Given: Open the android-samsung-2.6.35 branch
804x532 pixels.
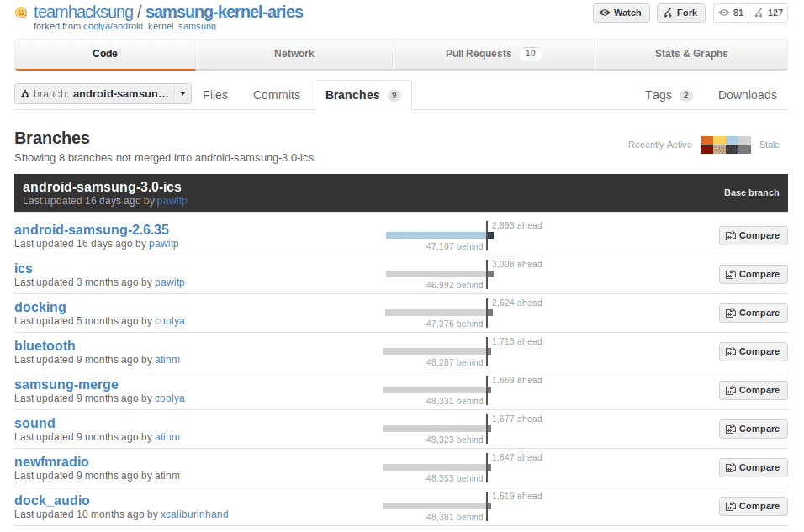Looking at the screenshot, I should click(x=92, y=229).
